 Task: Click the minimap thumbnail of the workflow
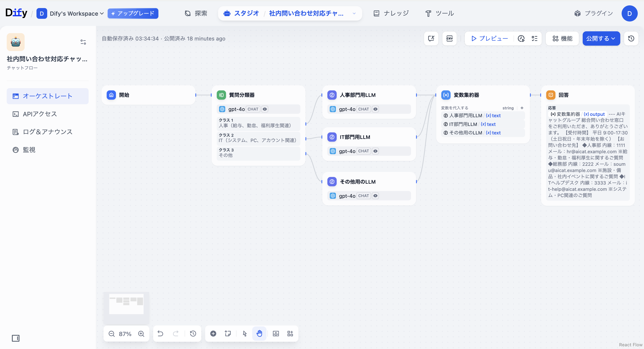pos(126,304)
